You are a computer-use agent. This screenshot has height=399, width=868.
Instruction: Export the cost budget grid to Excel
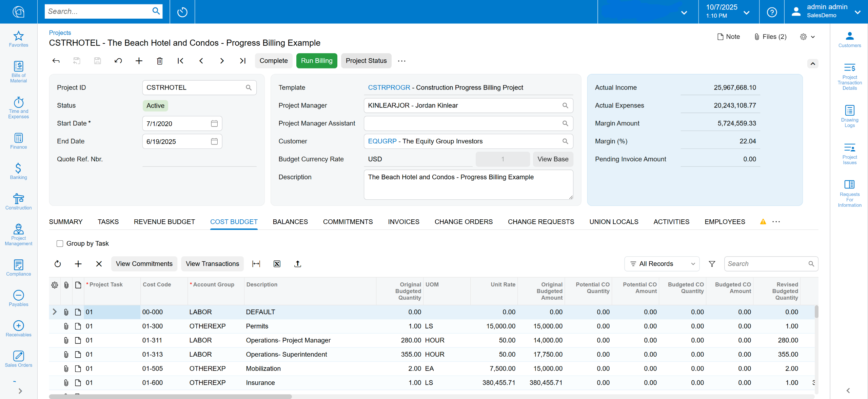[277, 264]
